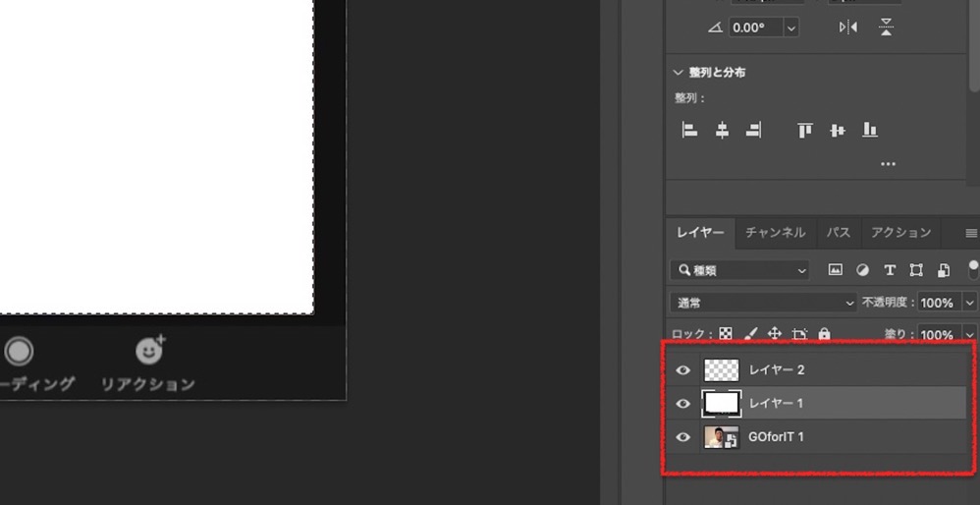Screen dimensions: 980x505
Task: Hide レイヤー 2 using eye icon
Action: click(683, 370)
